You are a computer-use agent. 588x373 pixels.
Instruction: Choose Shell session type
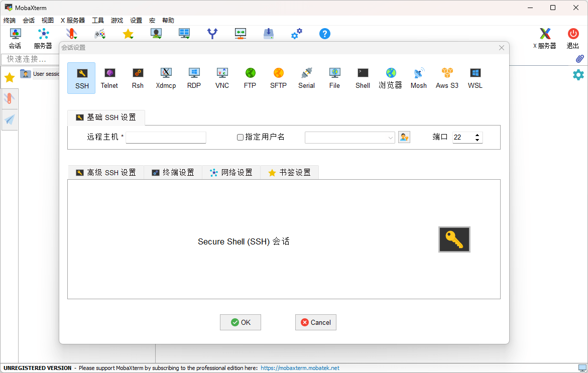point(363,78)
